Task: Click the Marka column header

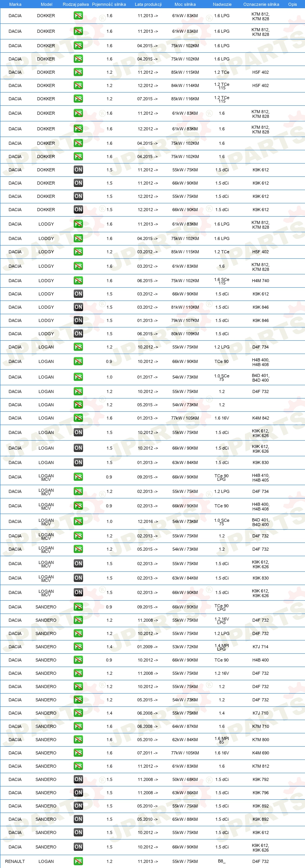Action: coord(15,4)
